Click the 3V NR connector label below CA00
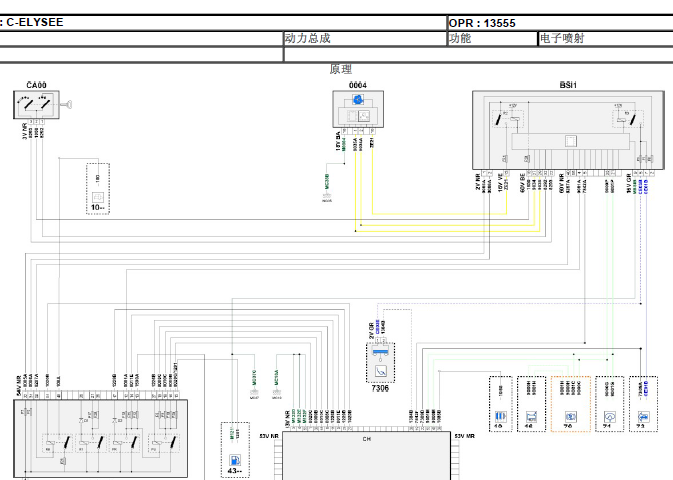The height and width of the screenshot is (480, 673). pos(25,131)
